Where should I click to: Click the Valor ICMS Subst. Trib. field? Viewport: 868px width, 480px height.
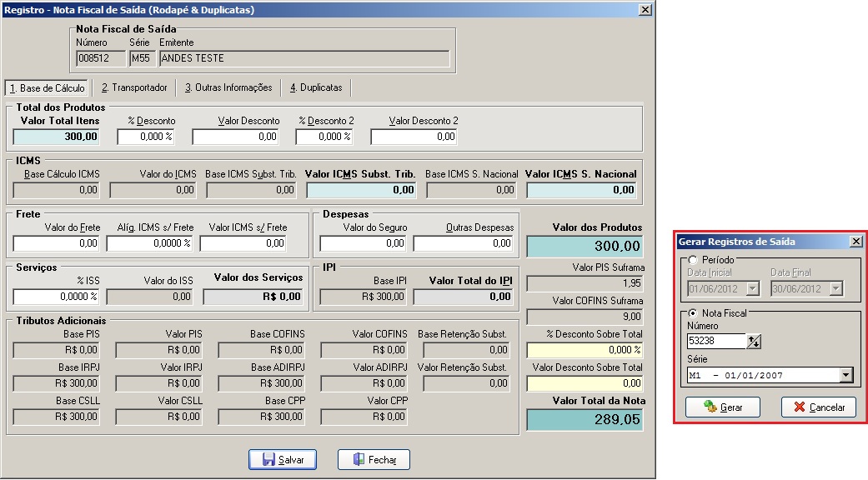(362, 190)
